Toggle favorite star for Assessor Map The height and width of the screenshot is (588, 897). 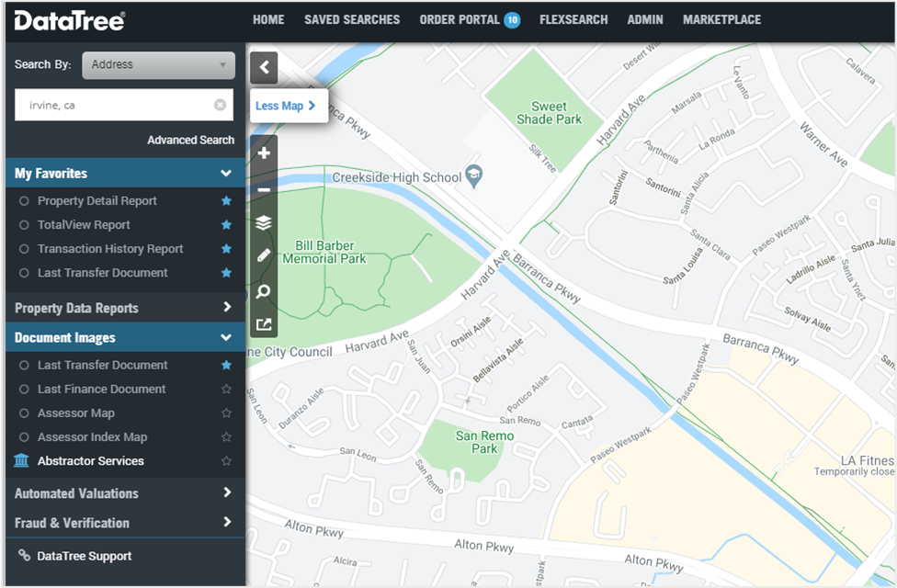pyautogui.click(x=226, y=413)
